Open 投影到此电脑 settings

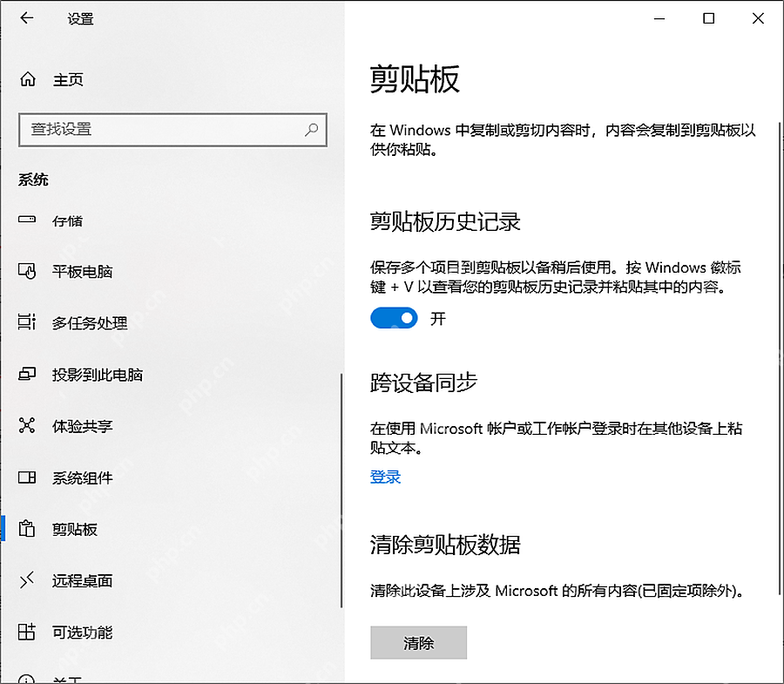point(98,375)
